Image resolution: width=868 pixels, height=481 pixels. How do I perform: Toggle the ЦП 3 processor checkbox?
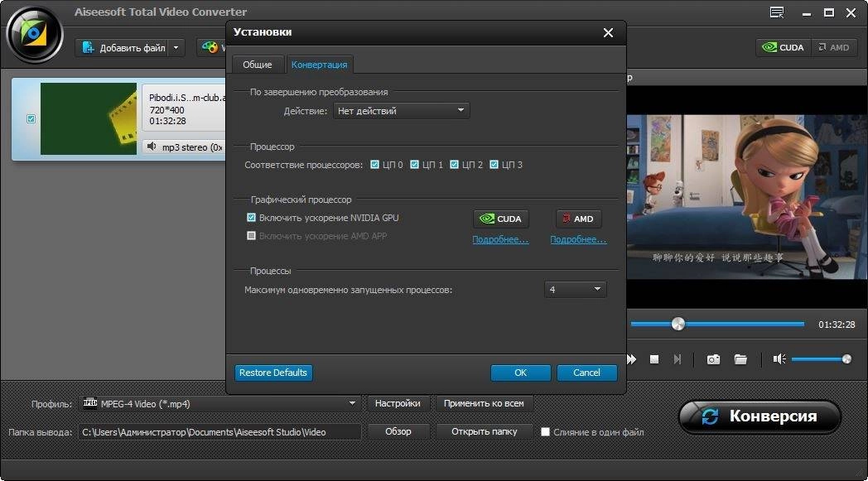[x=494, y=165]
